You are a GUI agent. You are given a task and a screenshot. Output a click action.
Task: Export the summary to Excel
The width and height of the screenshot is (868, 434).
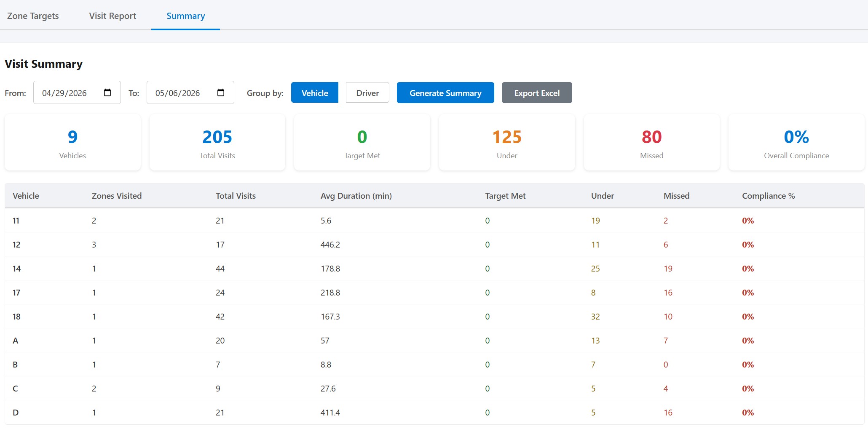point(537,93)
